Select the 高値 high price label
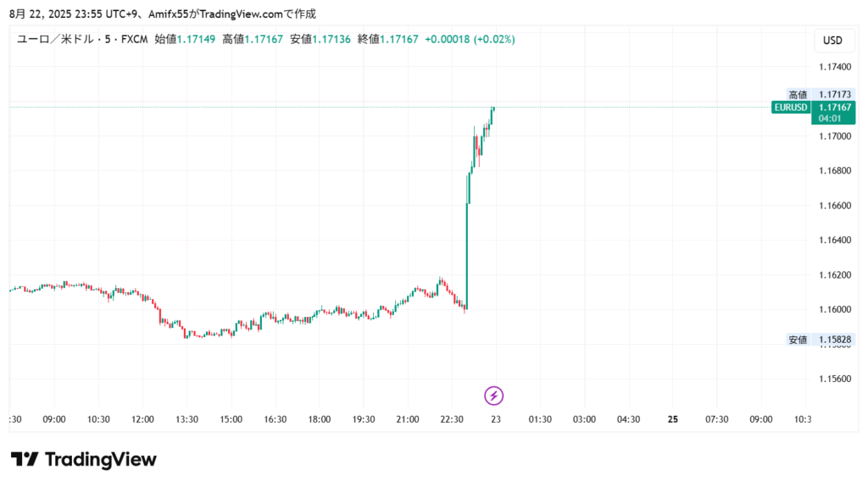Image resolution: width=868 pixels, height=487 pixels. [798, 94]
